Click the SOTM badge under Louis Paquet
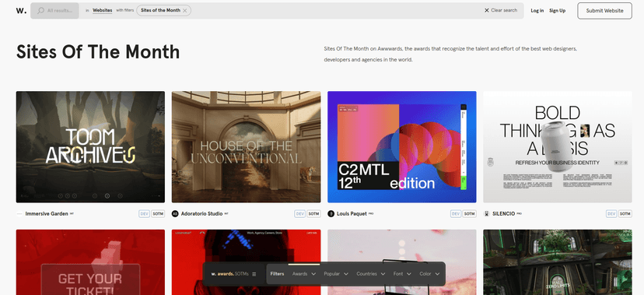Viewport: 644px width, 295px height. [470, 213]
